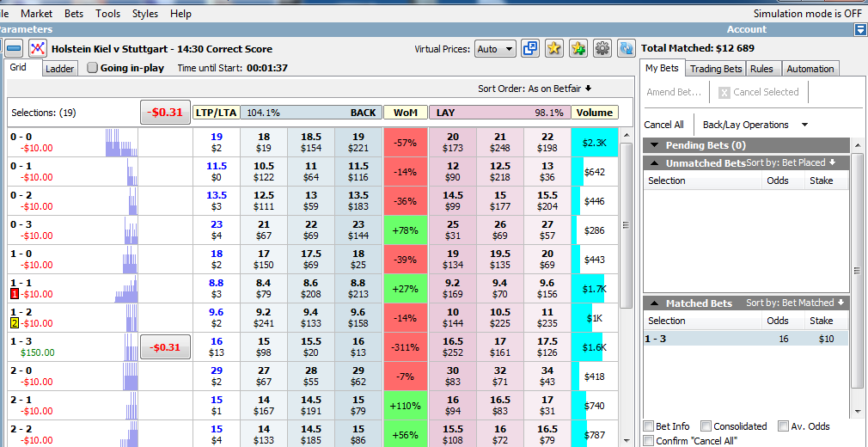The height and width of the screenshot is (447, 868).
Task: Lay 0 - 0 at odds 20
Action: coord(453,143)
